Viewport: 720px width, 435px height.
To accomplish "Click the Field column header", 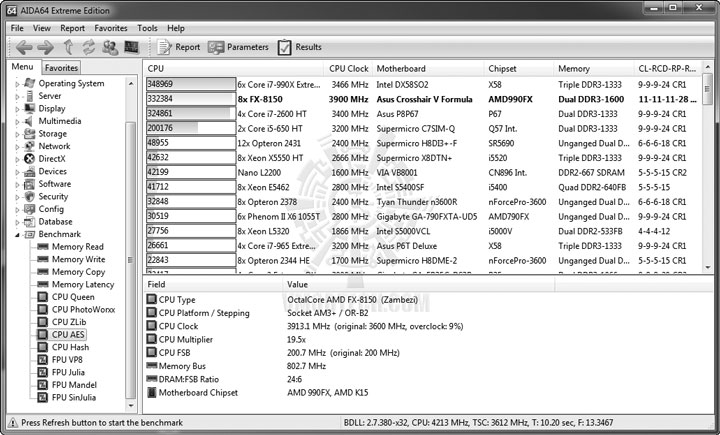I will coord(213,284).
